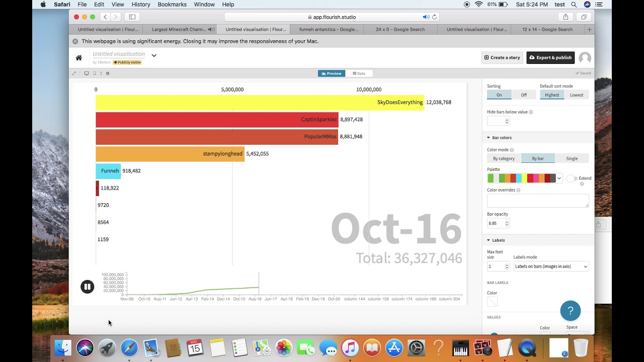Viewport: 644px width, 362px height.
Task: Switch to the Data tab
Action: (x=359, y=73)
